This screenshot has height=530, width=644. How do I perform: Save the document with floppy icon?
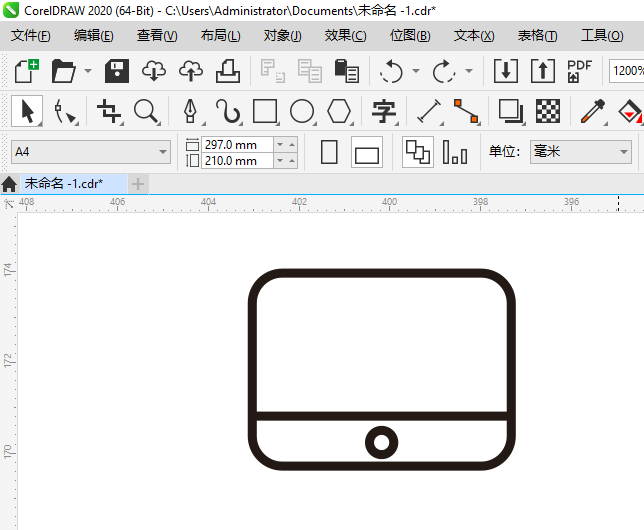pyautogui.click(x=117, y=71)
